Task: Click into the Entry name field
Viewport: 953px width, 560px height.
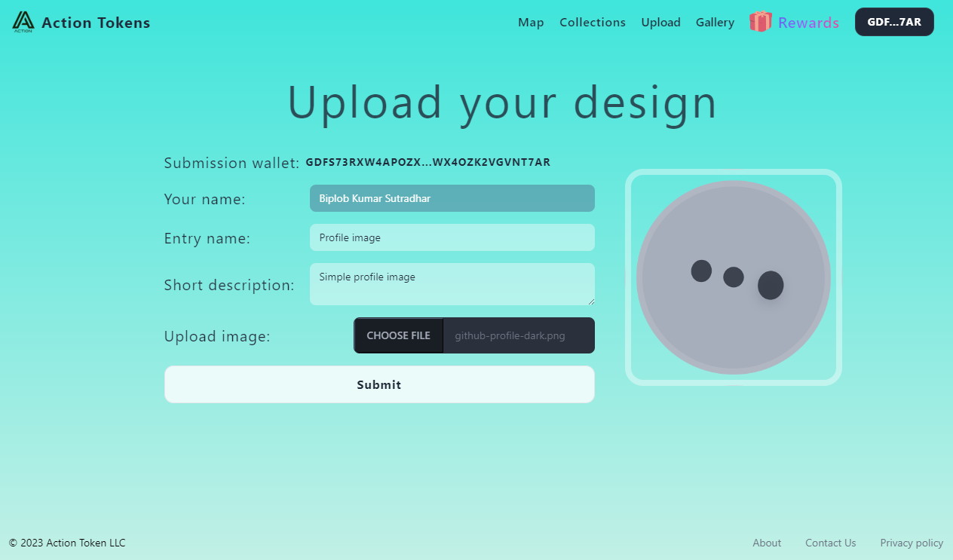Action: pos(452,237)
